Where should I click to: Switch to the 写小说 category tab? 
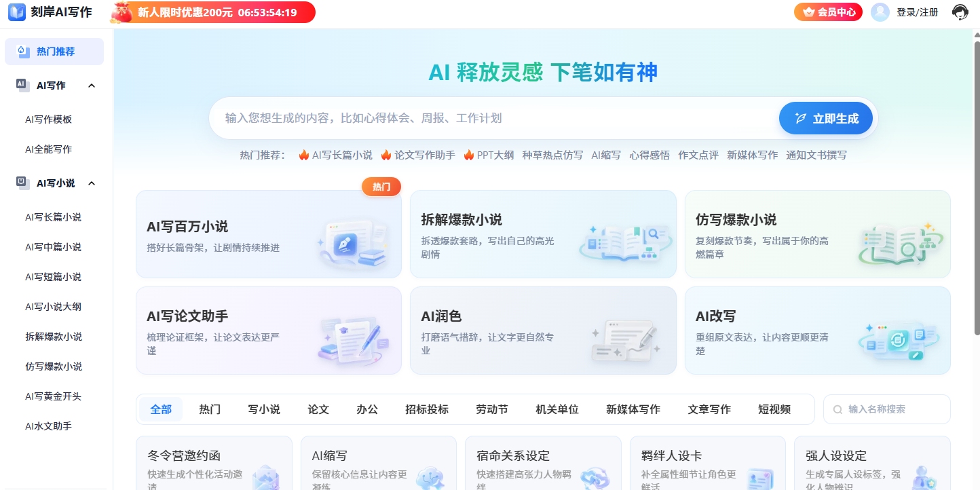coord(264,409)
